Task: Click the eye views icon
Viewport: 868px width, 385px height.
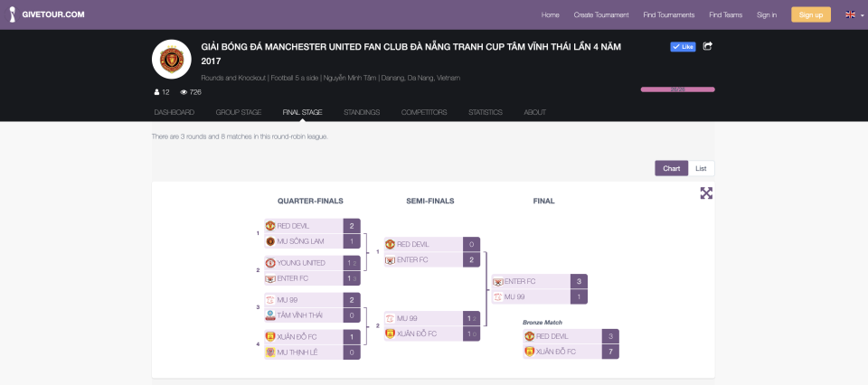Action: click(184, 92)
